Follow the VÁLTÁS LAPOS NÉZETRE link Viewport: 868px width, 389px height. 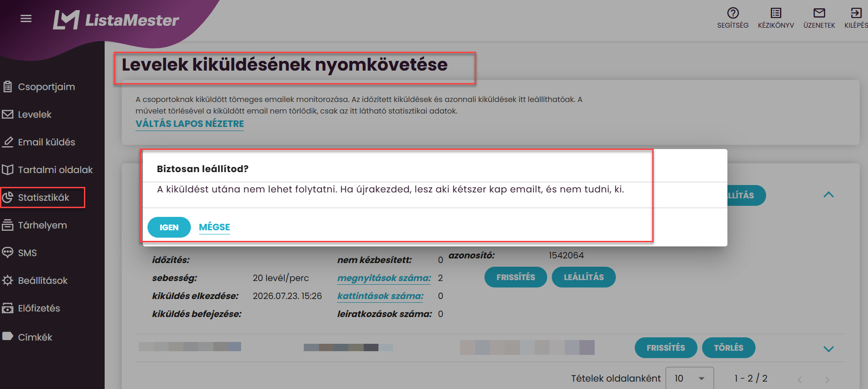189,124
